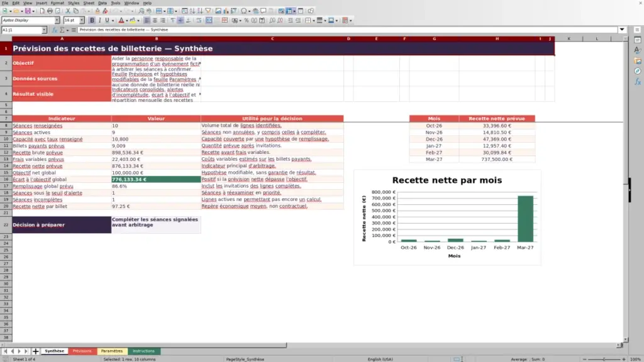644x362 pixels.
Task: Apply the red font color swatch
Action: [x=121, y=20]
